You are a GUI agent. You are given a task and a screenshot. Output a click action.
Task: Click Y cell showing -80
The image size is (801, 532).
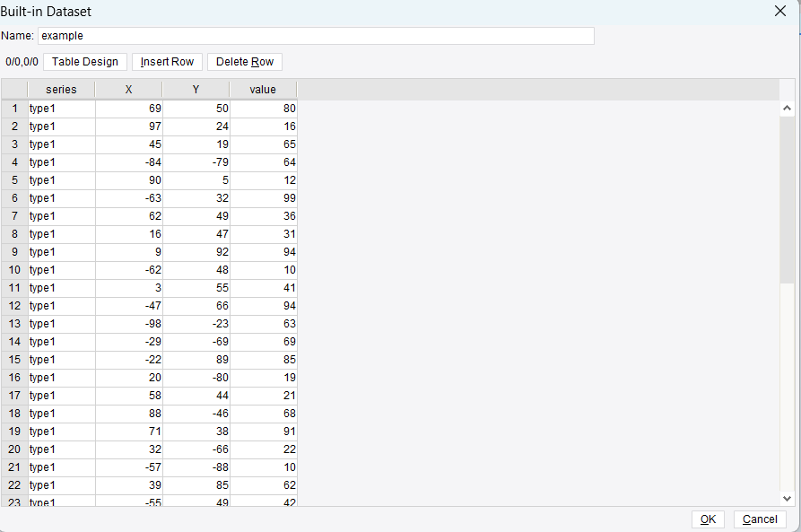(x=196, y=378)
